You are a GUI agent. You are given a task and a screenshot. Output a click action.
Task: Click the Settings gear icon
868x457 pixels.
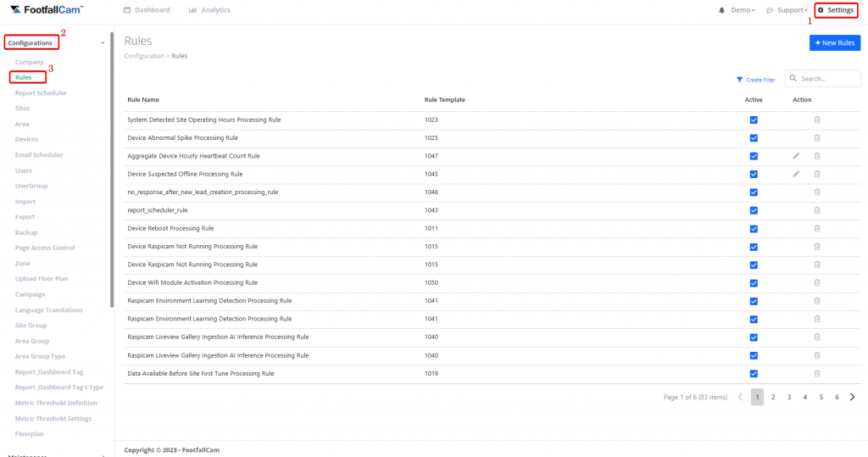pyautogui.click(x=821, y=10)
